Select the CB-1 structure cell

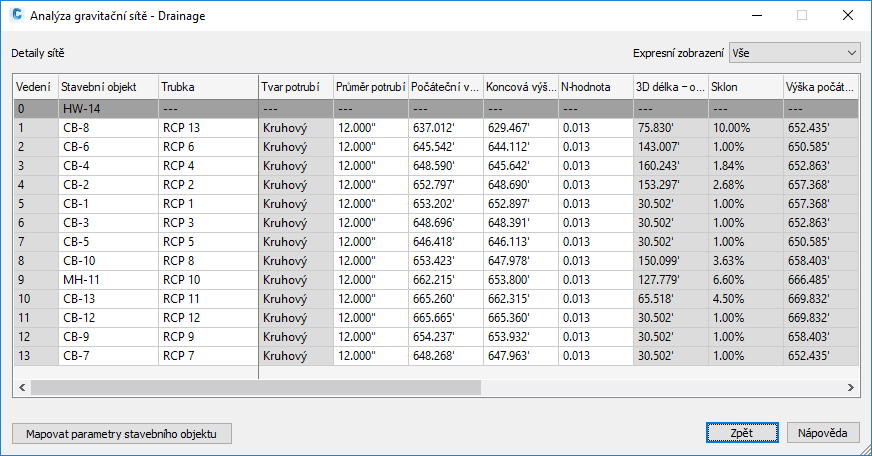108,204
